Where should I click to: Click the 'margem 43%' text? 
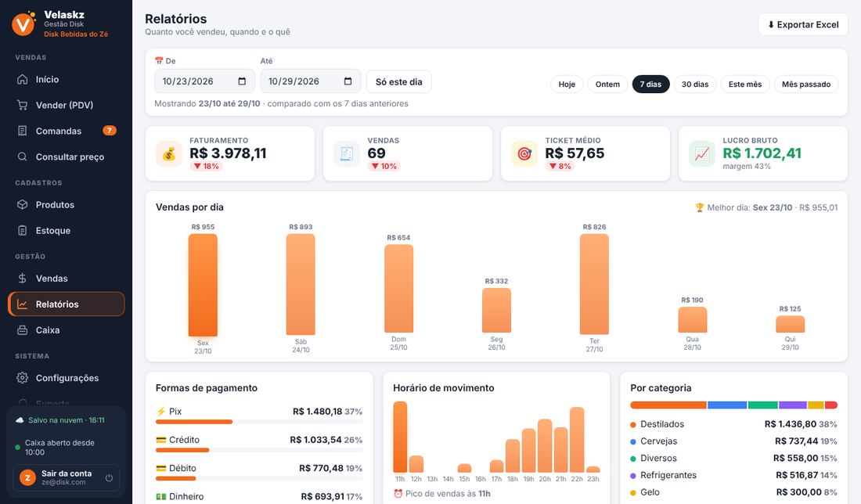[x=747, y=167]
